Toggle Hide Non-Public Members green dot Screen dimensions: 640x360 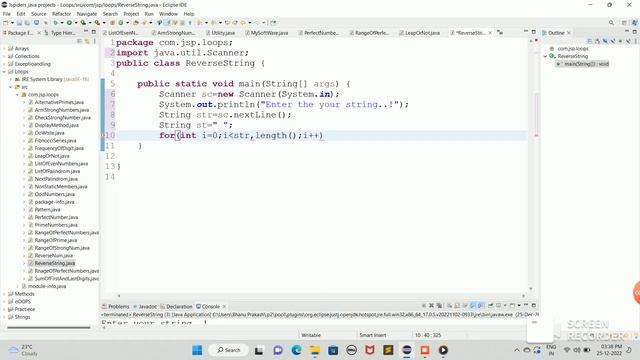click(x=620, y=41)
